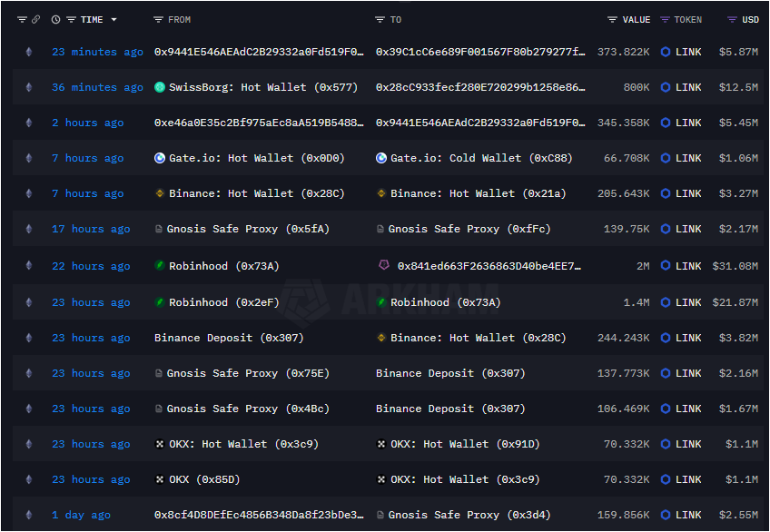Open Gnosis Safe Proxy (0x75E) address
The height and width of the screenshot is (532, 770).
pos(248,373)
